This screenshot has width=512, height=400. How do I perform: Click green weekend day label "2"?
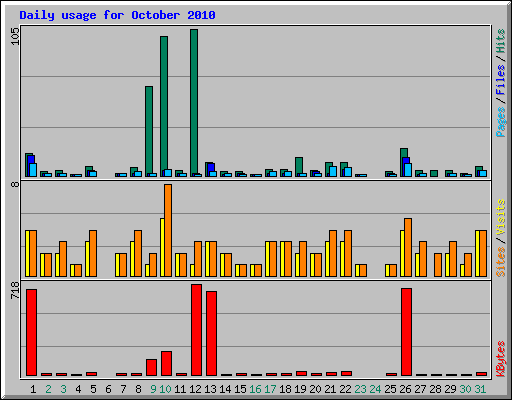48,389
